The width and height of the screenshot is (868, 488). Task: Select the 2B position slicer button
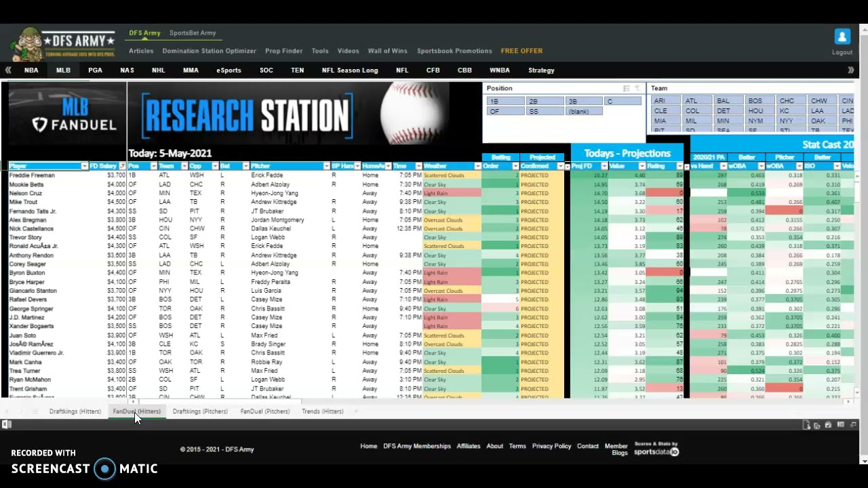click(x=544, y=101)
